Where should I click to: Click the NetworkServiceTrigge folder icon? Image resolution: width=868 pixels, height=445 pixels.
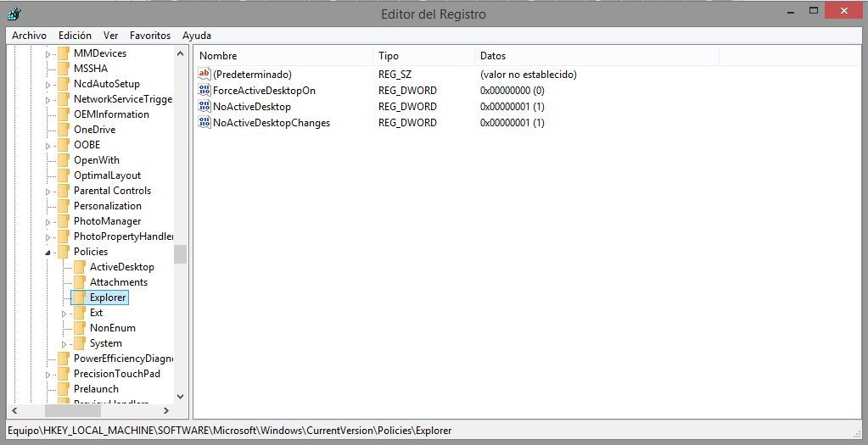(64, 99)
